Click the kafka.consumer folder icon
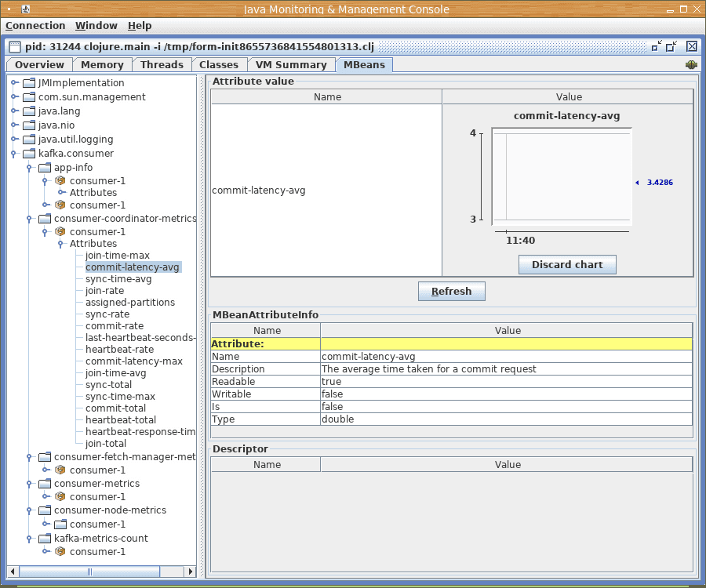 coord(29,154)
